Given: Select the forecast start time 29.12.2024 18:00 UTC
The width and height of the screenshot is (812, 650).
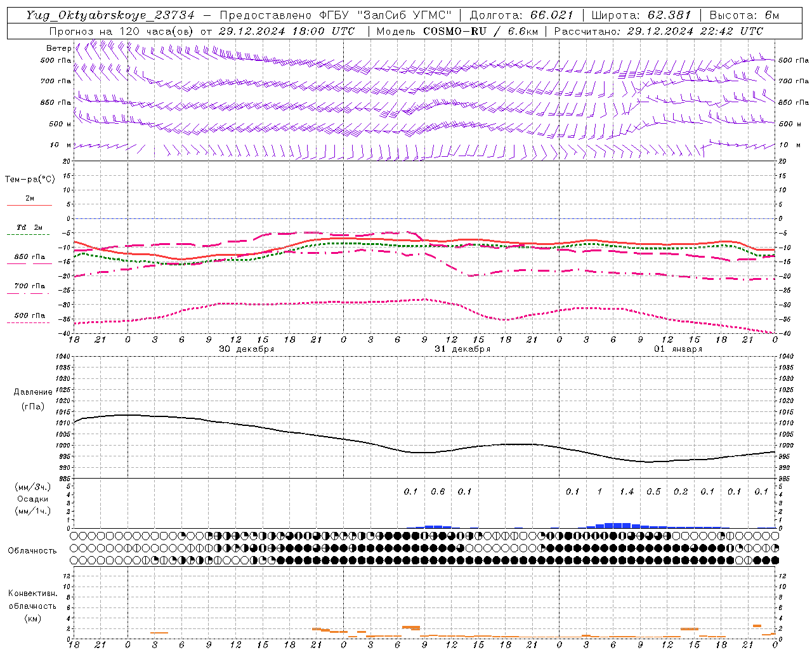Looking at the screenshot, I should [286, 31].
